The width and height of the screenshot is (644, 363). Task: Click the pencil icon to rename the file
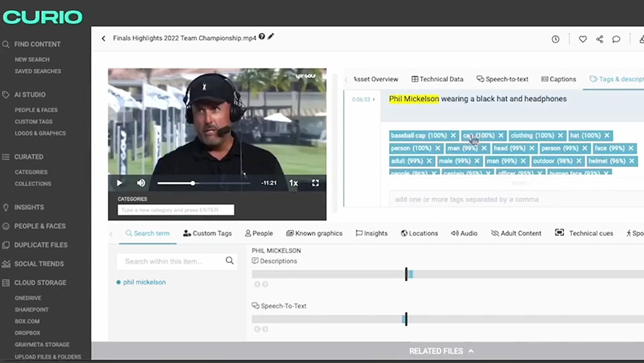click(271, 37)
